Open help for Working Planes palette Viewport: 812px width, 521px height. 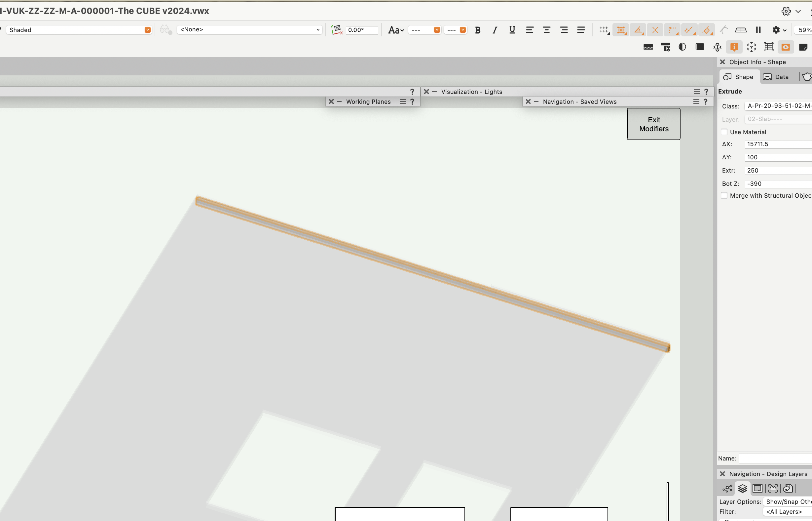click(412, 101)
